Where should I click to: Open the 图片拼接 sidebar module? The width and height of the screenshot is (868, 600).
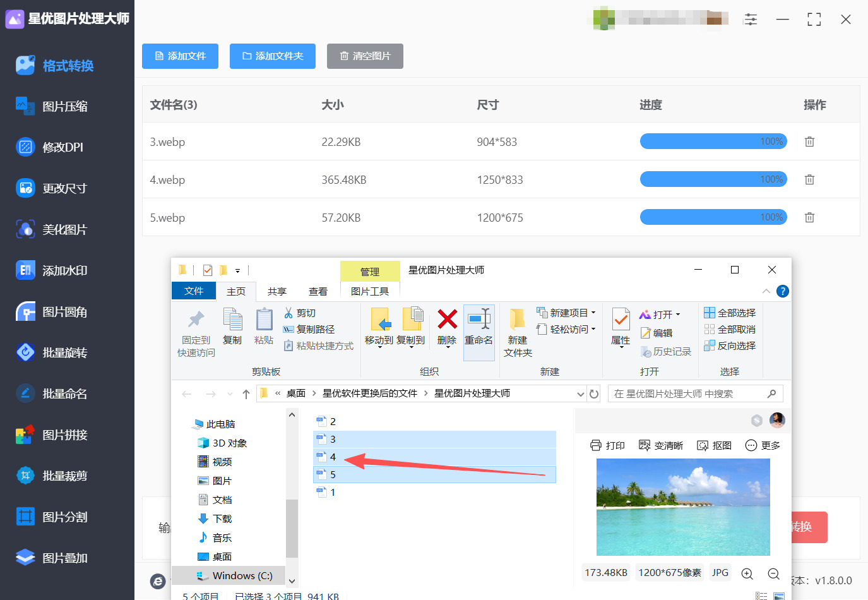tap(52, 435)
